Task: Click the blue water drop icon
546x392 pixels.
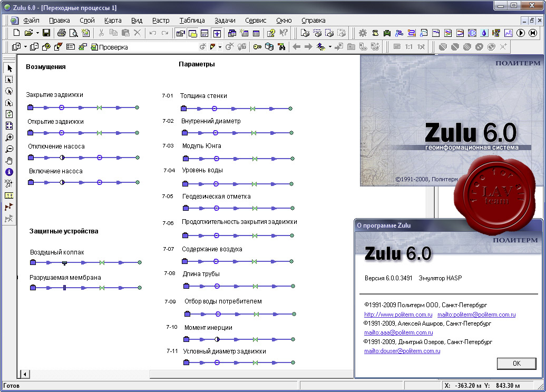Action: click(x=484, y=33)
